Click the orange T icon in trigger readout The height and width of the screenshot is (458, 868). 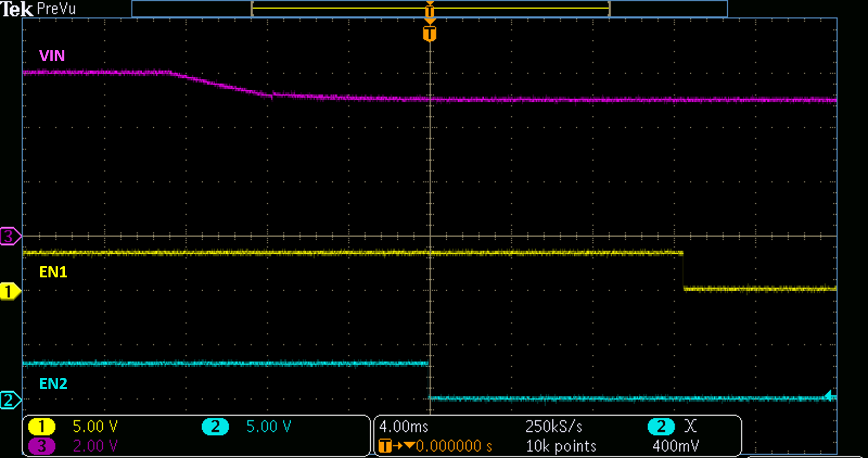pos(386,446)
